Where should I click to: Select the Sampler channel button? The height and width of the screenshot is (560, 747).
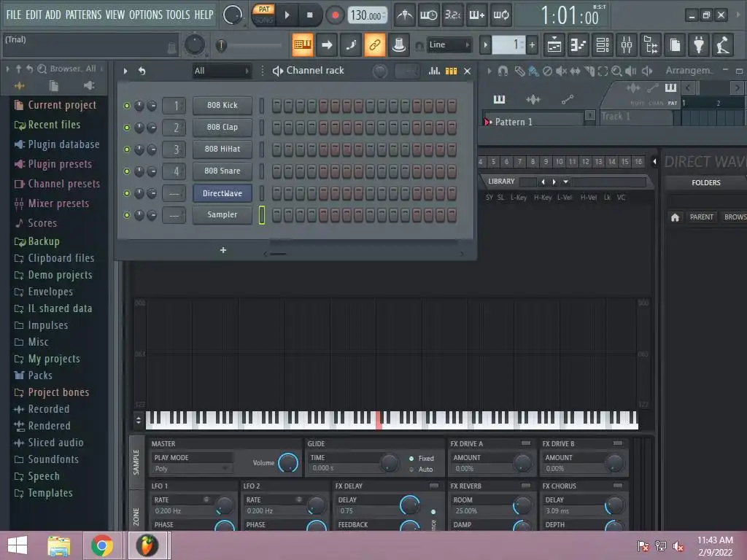(222, 215)
